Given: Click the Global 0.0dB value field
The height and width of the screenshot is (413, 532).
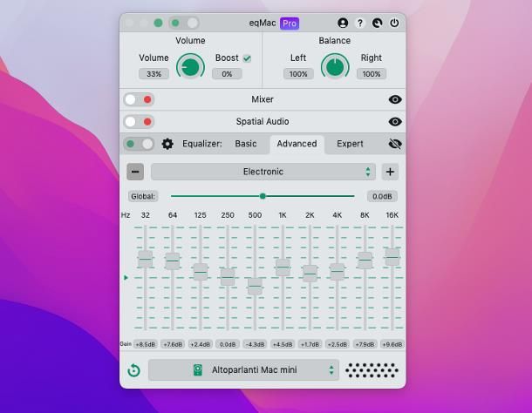Looking at the screenshot, I should 382,196.
